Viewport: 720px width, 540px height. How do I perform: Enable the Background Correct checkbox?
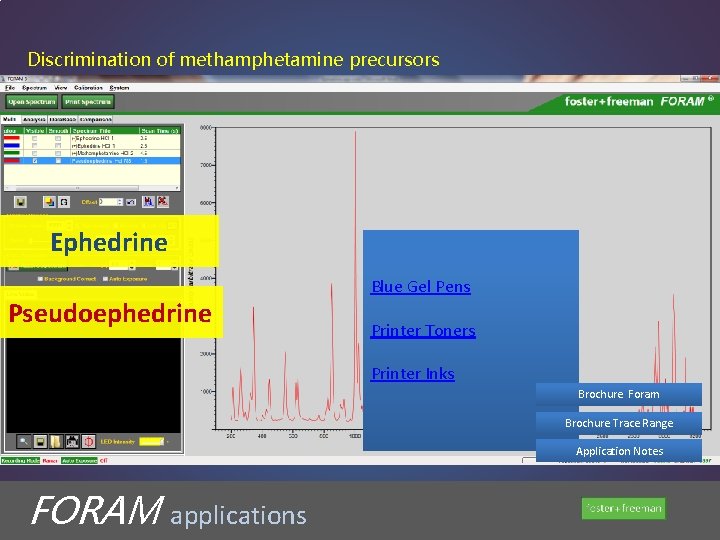click(x=40, y=279)
